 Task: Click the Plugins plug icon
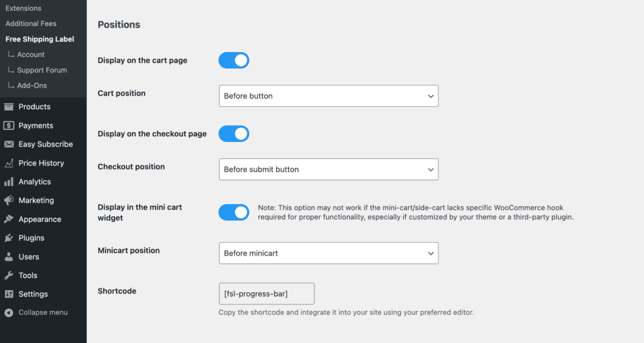click(9, 238)
